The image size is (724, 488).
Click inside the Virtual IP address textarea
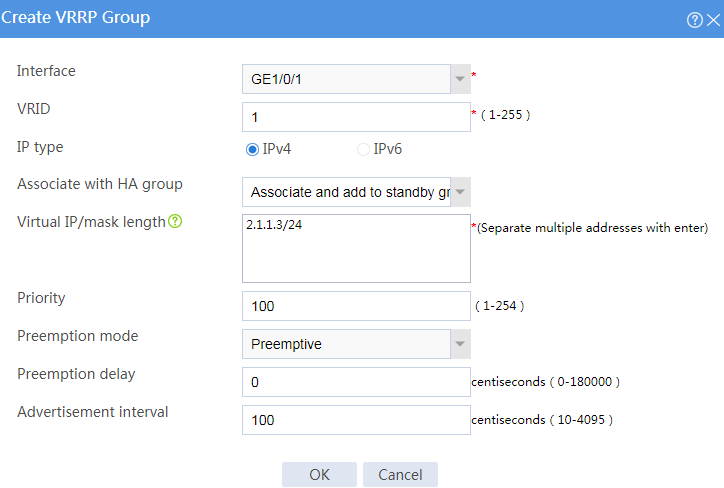pos(356,248)
